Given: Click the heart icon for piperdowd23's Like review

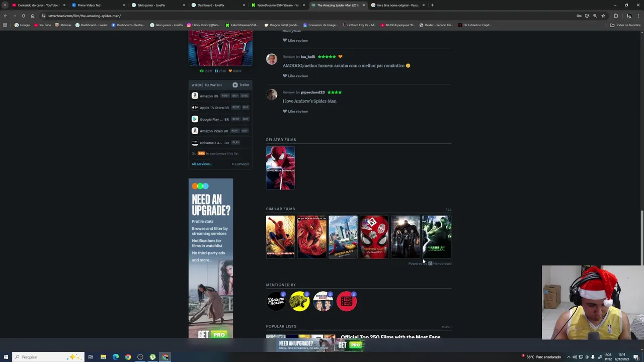Looking at the screenshot, I should (285, 111).
